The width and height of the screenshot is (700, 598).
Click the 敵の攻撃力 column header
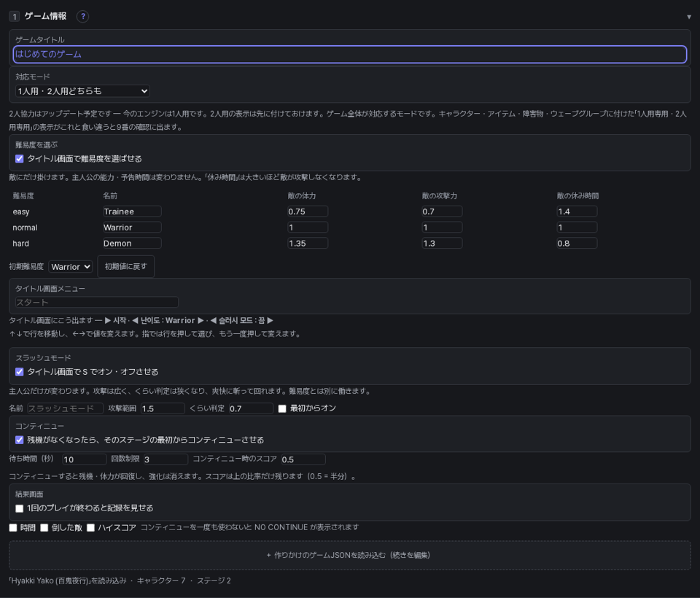click(x=439, y=195)
